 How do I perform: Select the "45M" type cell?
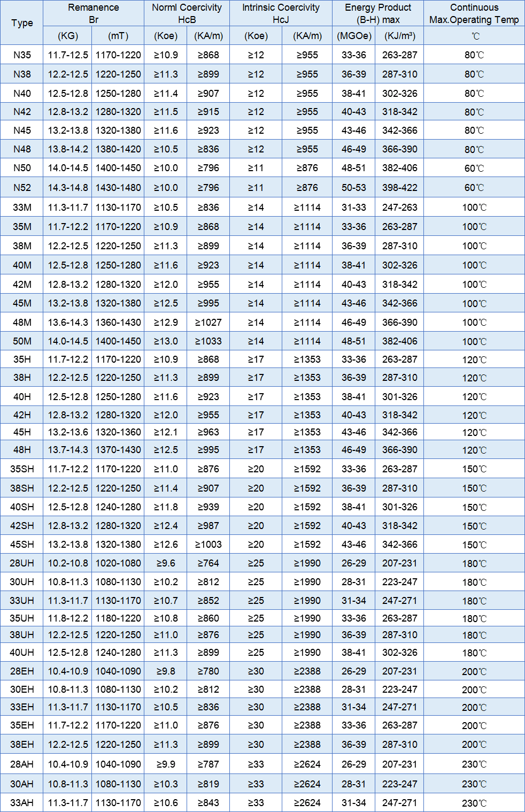pos(22,303)
